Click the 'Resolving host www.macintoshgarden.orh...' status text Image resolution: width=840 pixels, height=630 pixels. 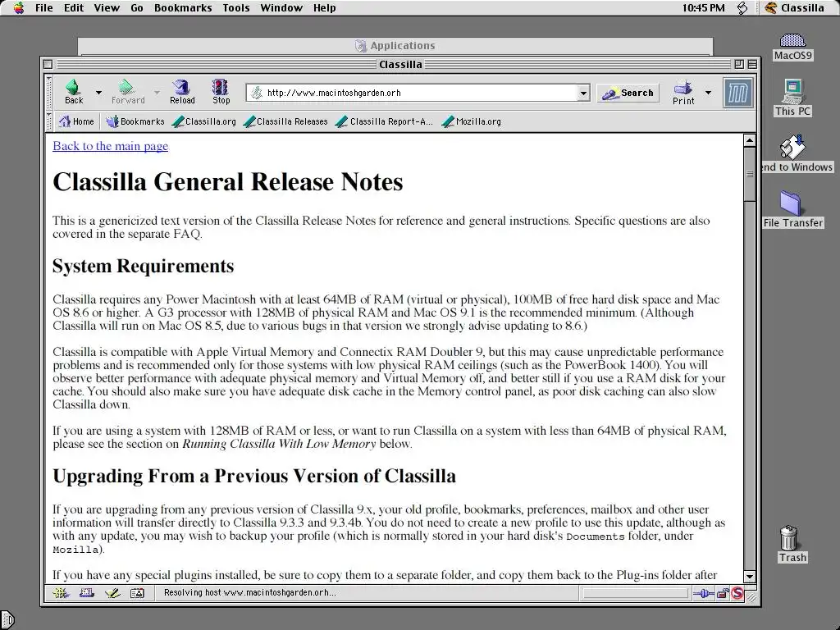point(249,592)
